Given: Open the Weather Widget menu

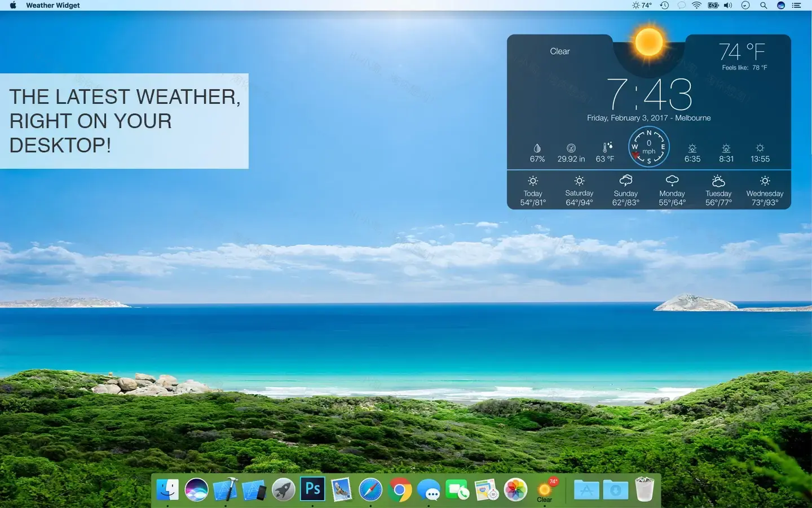Looking at the screenshot, I should pos(52,5).
